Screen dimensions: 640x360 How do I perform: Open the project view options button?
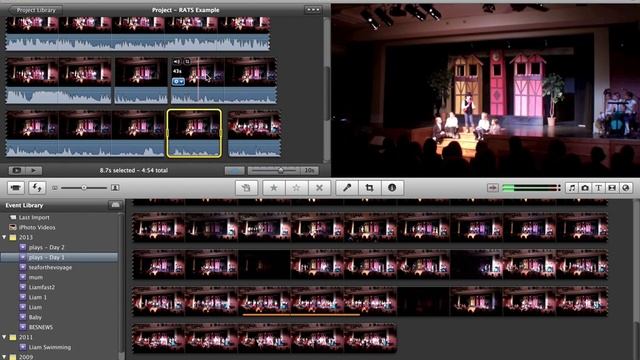(x=313, y=10)
